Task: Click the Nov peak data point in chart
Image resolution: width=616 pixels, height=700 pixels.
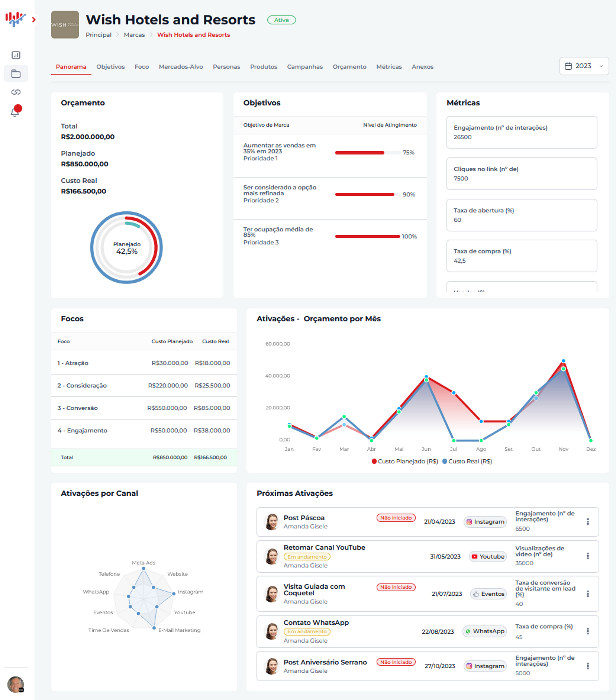Action: (563, 361)
